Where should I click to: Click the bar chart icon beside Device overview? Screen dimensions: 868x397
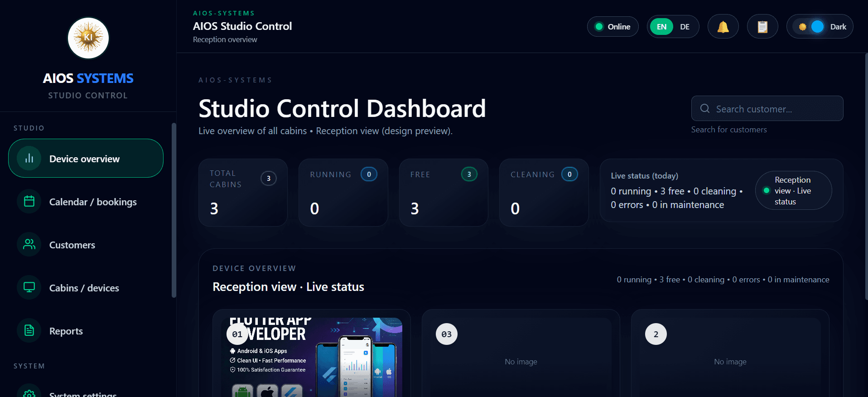[29, 158]
